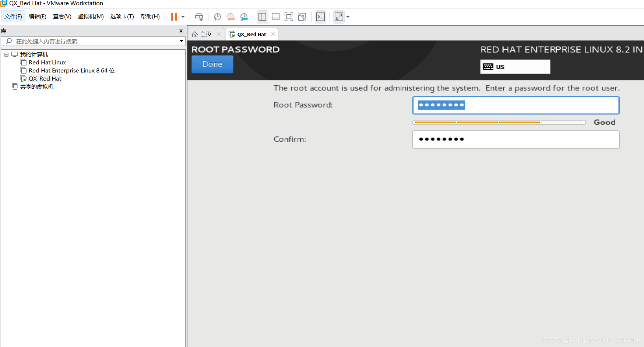Click the send Ctrl+Alt+Del icon

tap(199, 17)
